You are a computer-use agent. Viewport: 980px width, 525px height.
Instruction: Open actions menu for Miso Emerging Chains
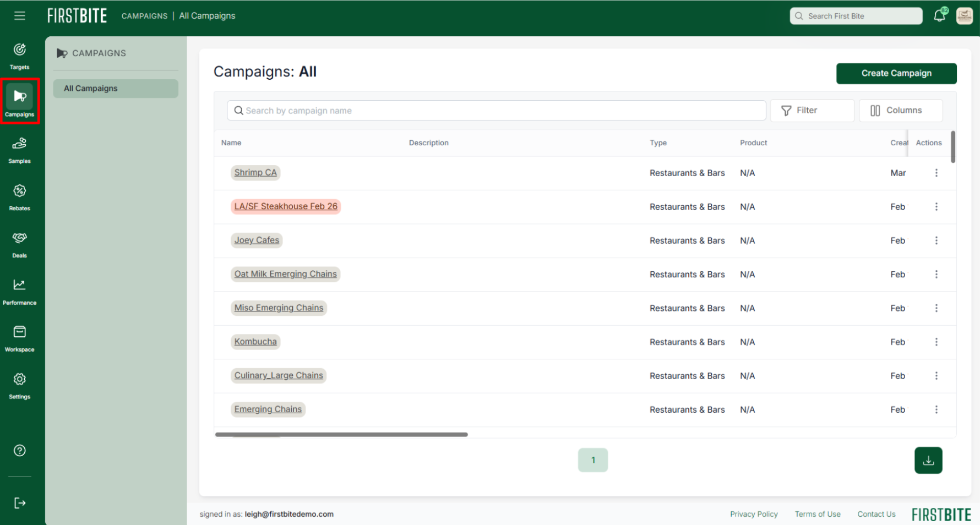936,308
